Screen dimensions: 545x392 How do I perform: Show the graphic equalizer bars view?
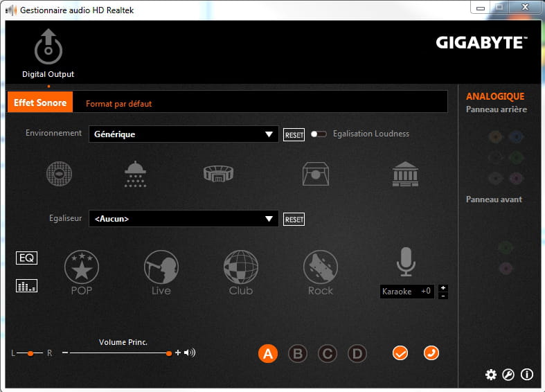pos(26,285)
